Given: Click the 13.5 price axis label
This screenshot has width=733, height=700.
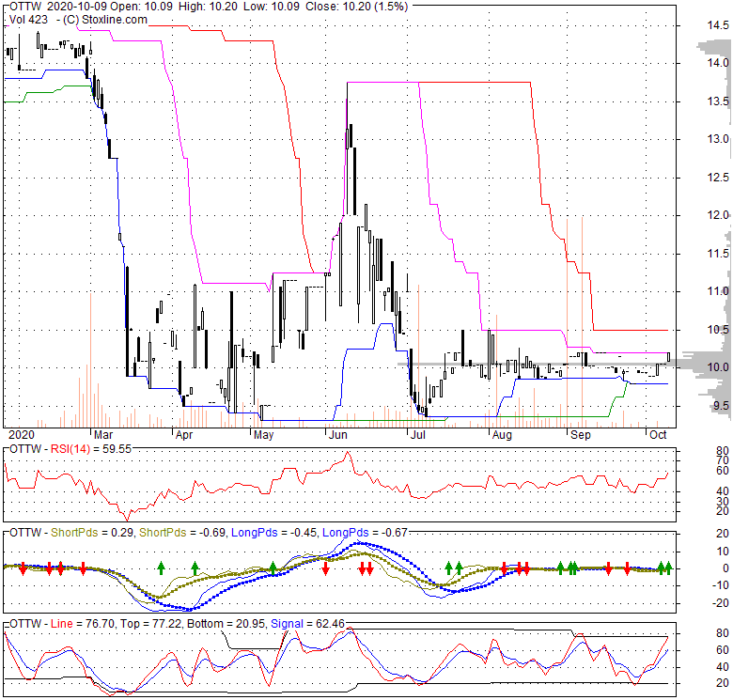Looking at the screenshot, I should (x=718, y=101).
